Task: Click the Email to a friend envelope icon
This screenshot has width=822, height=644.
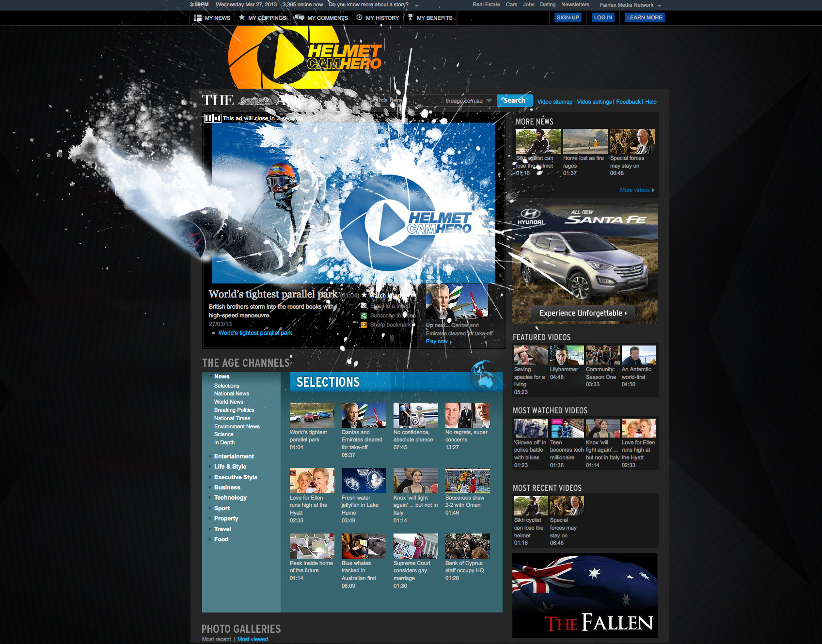Action: 364,306
